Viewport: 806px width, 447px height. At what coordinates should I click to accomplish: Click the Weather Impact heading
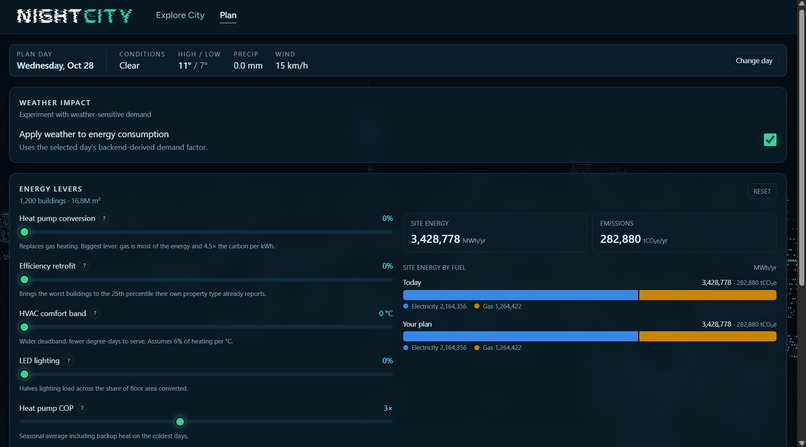[x=54, y=103]
